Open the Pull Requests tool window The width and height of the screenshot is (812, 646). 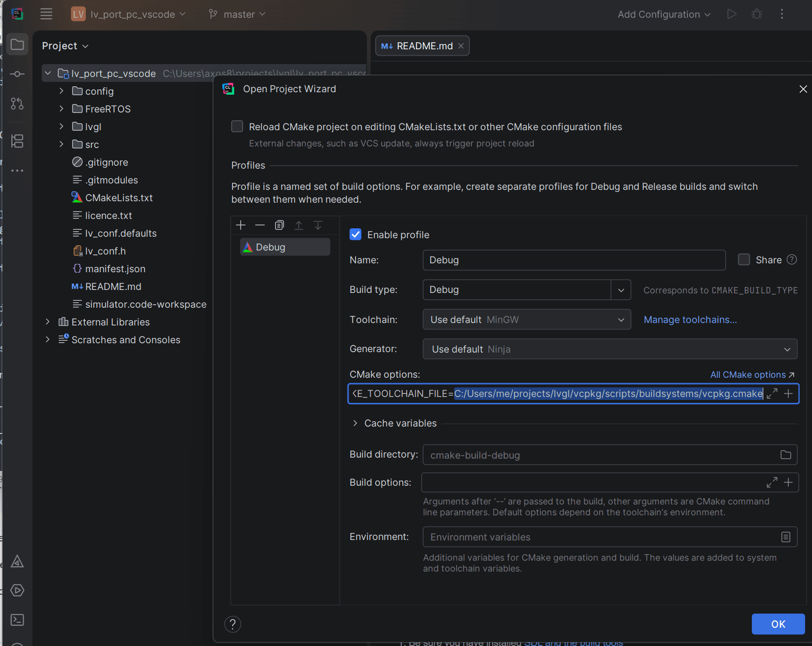(17, 104)
